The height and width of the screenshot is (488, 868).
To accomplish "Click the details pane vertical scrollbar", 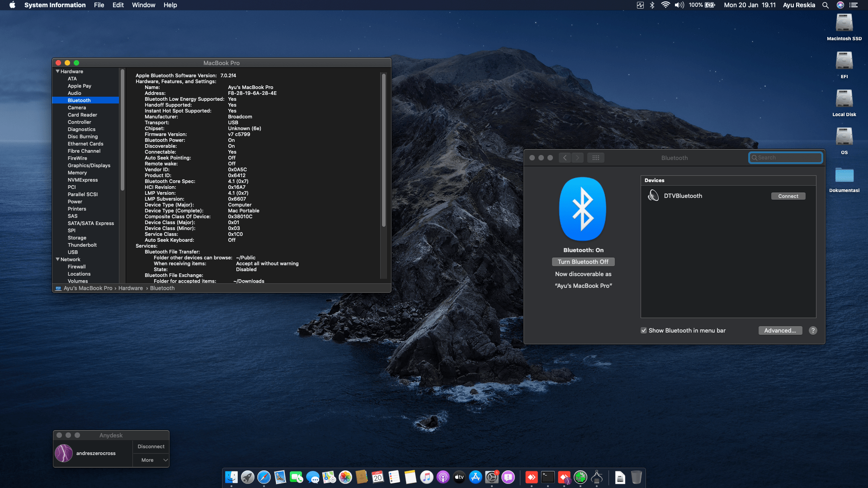I will [x=384, y=149].
